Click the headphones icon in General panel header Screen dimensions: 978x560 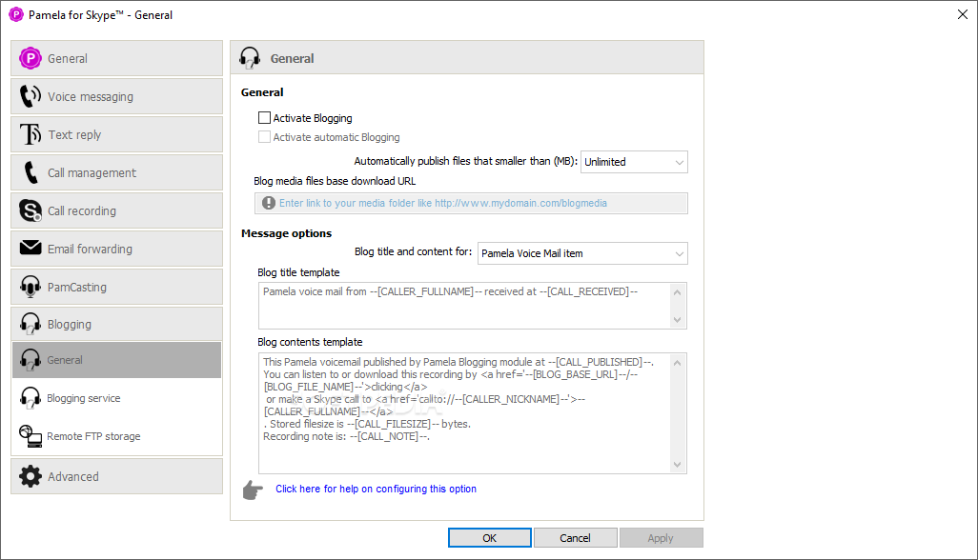[x=250, y=58]
